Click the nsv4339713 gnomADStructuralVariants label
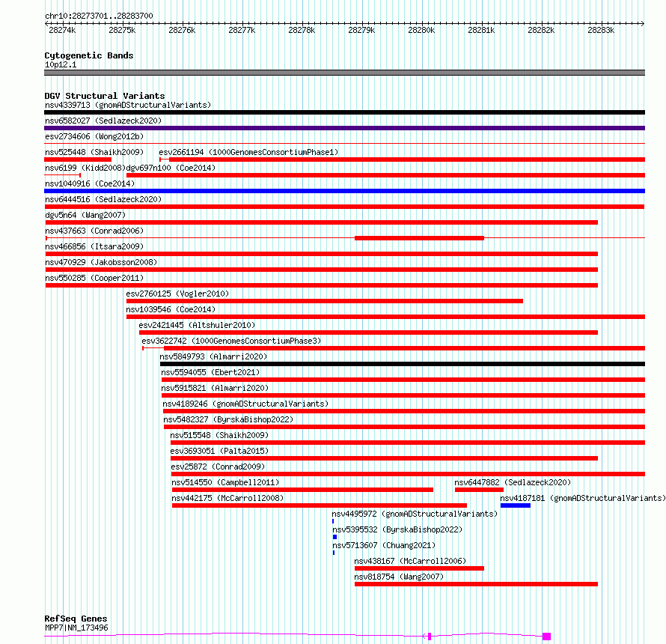The width and height of the screenshot is (666, 644). [x=128, y=105]
